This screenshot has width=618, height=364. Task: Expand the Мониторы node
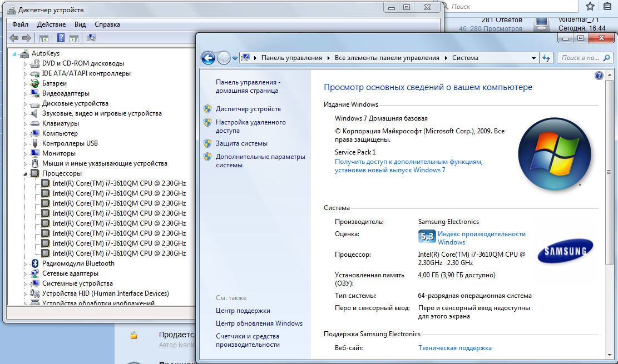pos(25,153)
